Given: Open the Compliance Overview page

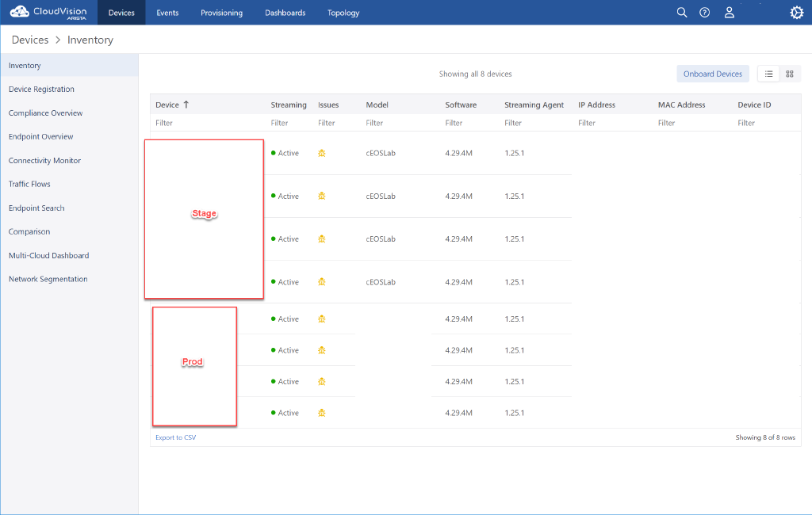Looking at the screenshot, I should 47,113.
